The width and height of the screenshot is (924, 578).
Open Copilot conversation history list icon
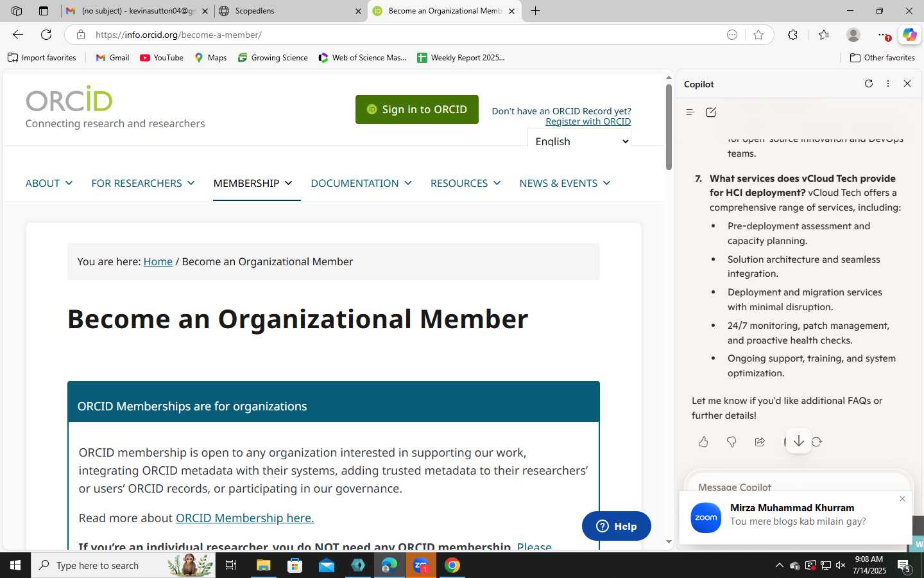pyautogui.click(x=690, y=112)
